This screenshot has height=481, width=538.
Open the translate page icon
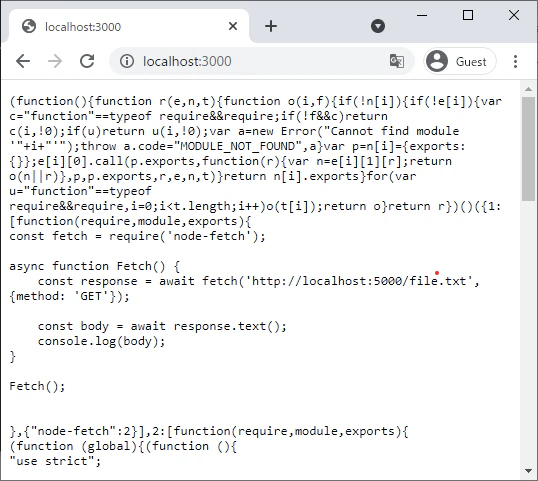click(397, 61)
